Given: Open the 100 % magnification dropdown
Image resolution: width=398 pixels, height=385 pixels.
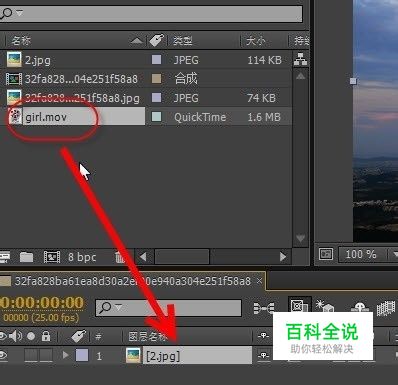Looking at the screenshot, I should [368, 255].
